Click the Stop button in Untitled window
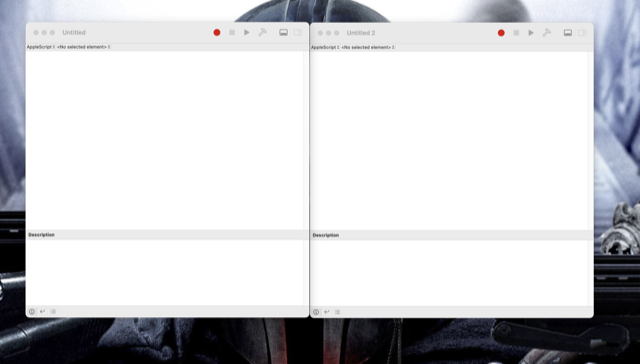The height and width of the screenshot is (364, 640). tap(232, 33)
